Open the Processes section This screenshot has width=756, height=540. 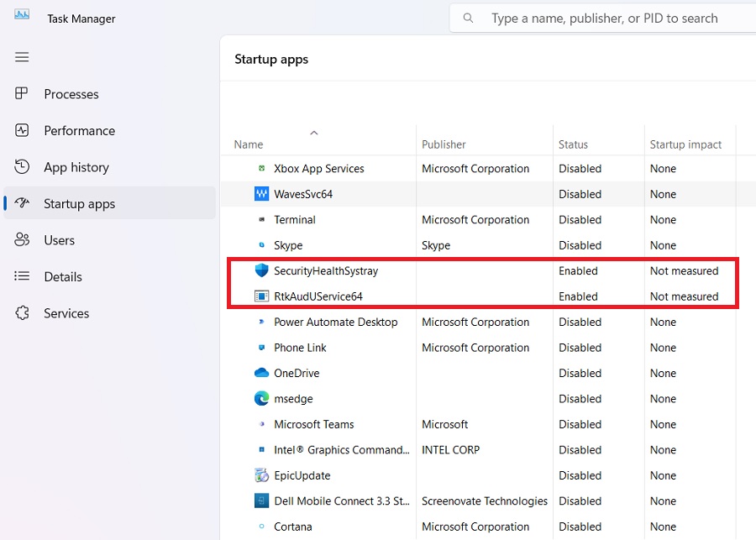(x=71, y=94)
